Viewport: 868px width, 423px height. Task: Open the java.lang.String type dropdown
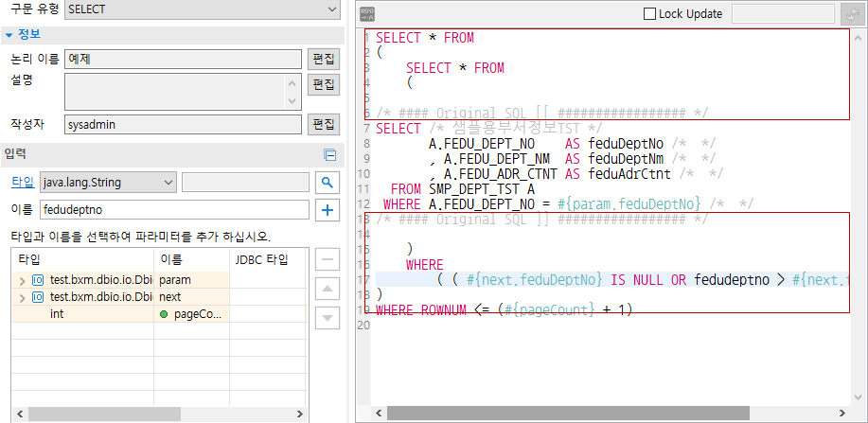click(x=108, y=182)
